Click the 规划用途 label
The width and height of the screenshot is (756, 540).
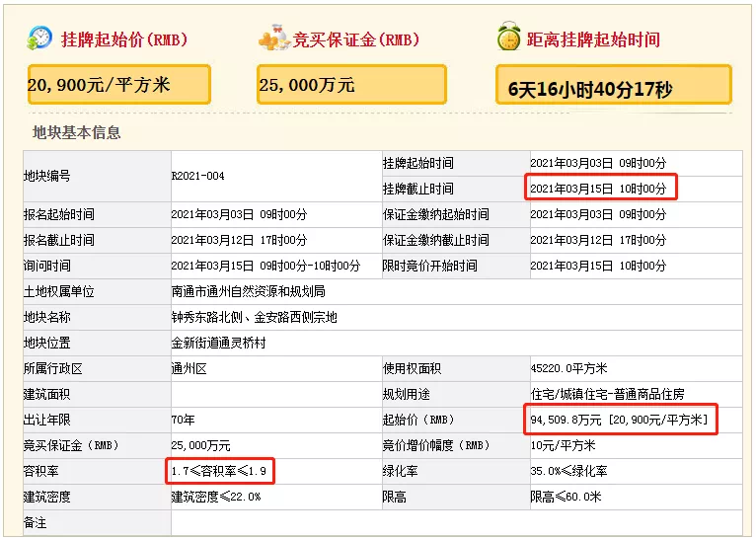(407, 395)
